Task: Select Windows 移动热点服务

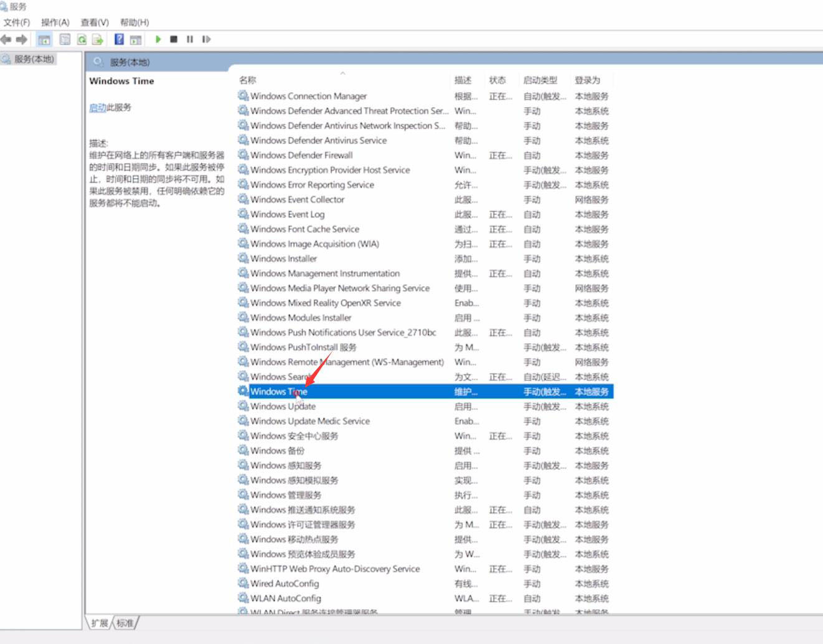Action: (425, 539)
